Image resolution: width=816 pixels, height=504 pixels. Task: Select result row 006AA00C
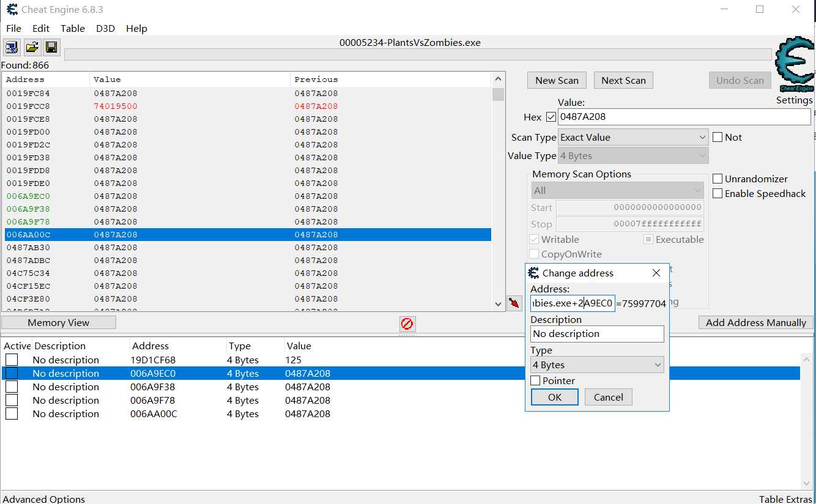pyautogui.click(x=248, y=234)
